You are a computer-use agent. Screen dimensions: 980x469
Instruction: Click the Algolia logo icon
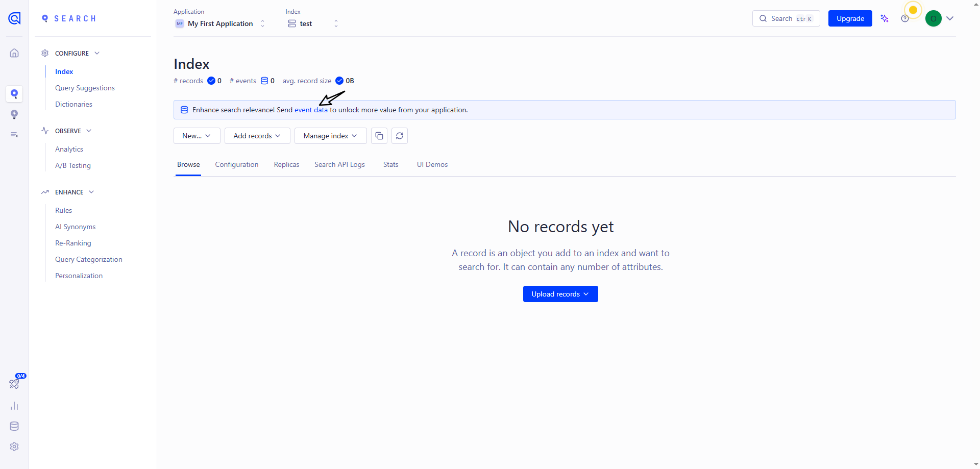14,19
